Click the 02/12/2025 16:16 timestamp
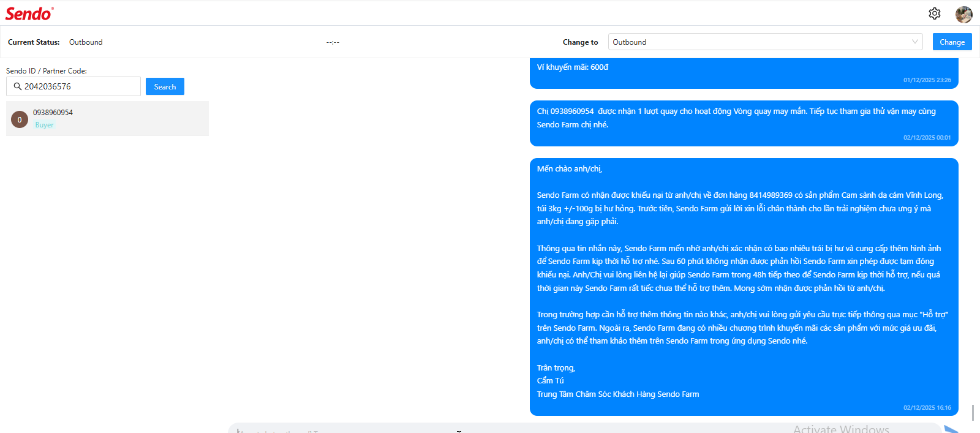The image size is (980, 433). 927,407
